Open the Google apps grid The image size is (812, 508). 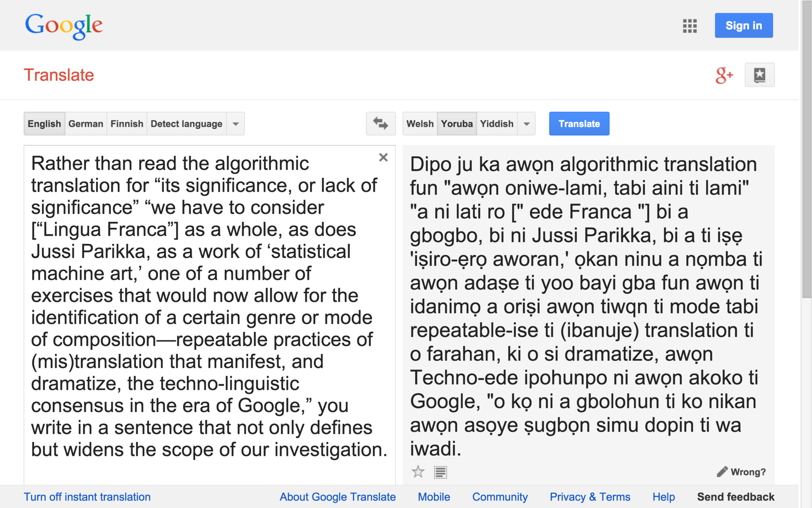689,26
